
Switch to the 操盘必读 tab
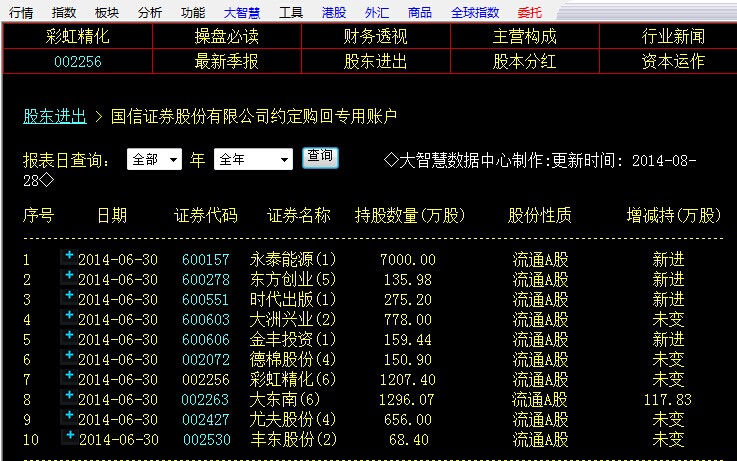tap(227, 36)
